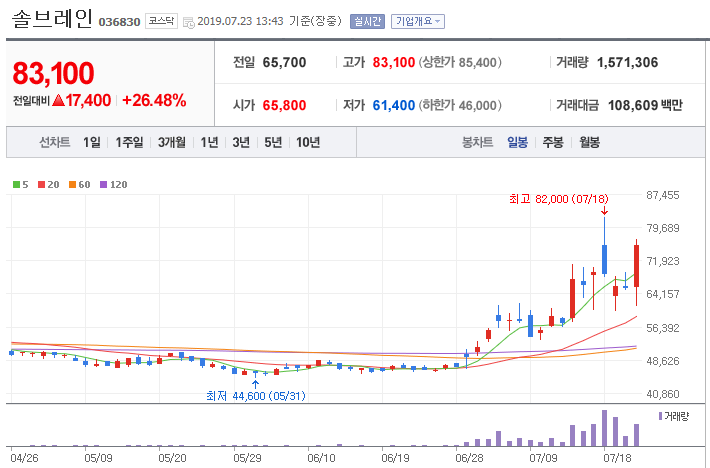Click the +26.48% change percentage
This screenshot has height=468, width=710.
tap(154, 100)
